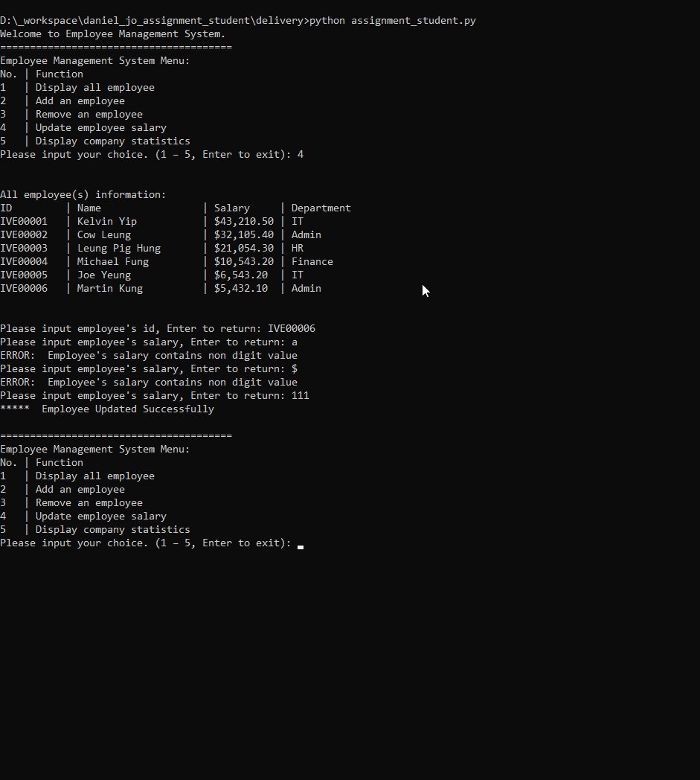The height and width of the screenshot is (780, 700).
Task: Click employee ID IVE00001 in table
Action: 24,221
